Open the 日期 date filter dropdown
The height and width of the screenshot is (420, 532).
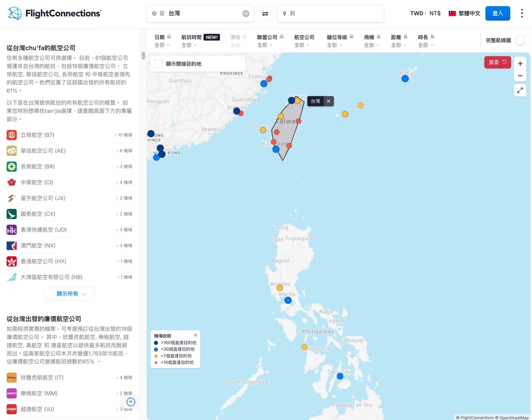pos(163,41)
